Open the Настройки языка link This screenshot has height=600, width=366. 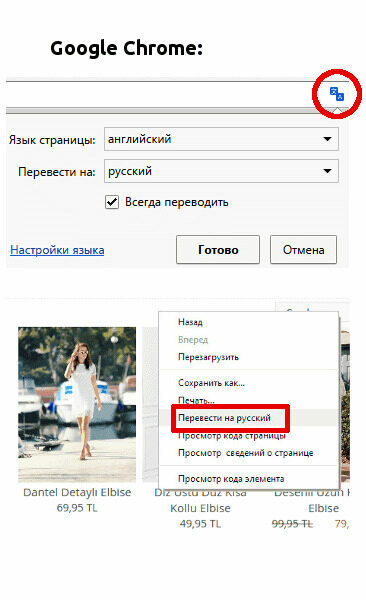pos(57,250)
